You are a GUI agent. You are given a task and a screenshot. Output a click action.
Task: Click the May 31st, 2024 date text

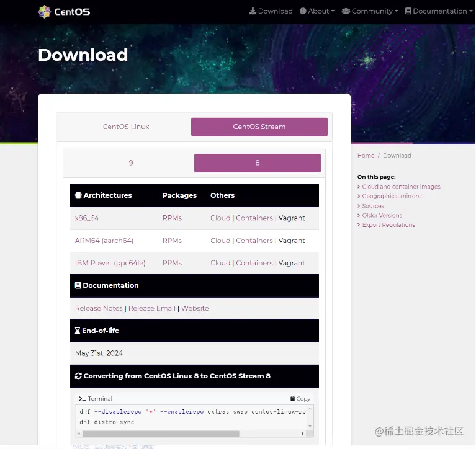coord(99,353)
